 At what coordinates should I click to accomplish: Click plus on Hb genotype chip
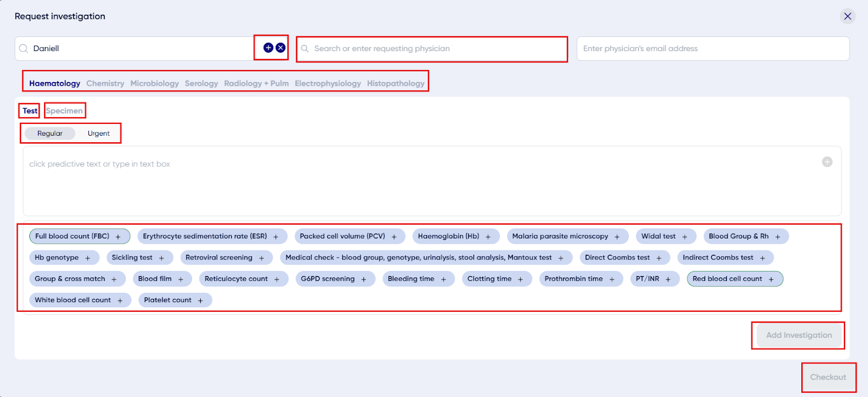pos(87,258)
